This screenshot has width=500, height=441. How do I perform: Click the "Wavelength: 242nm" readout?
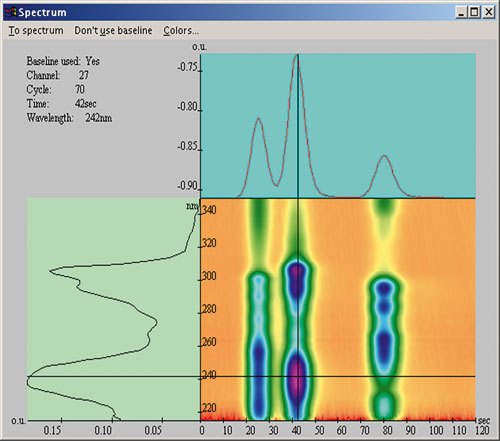coord(69,118)
